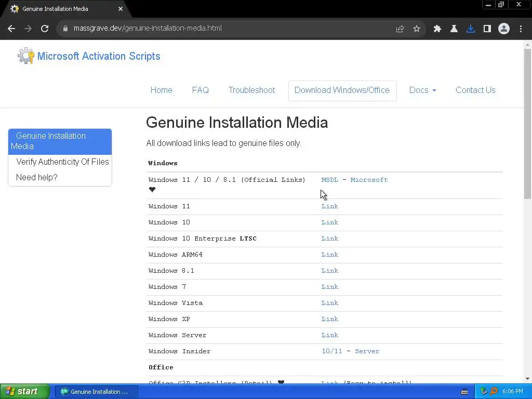Click the Windows 10 Enterprise LTSC link
The height and width of the screenshot is (399, 532).
329,238
